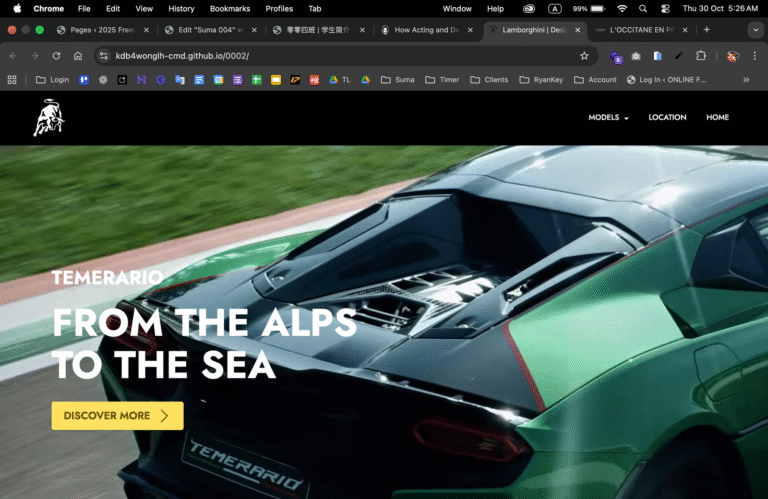Open the macOS Spotlight search icon

click(643, 8)
